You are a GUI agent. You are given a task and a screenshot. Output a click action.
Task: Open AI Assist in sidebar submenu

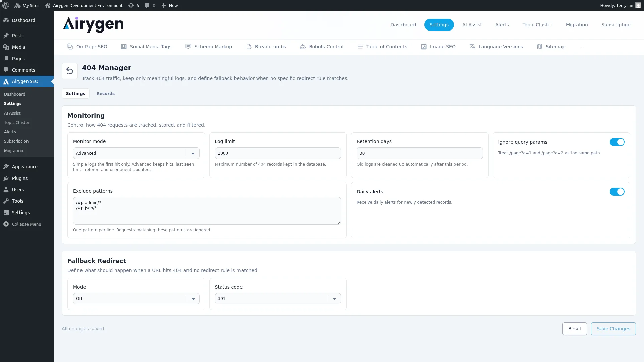click(12, 113)
